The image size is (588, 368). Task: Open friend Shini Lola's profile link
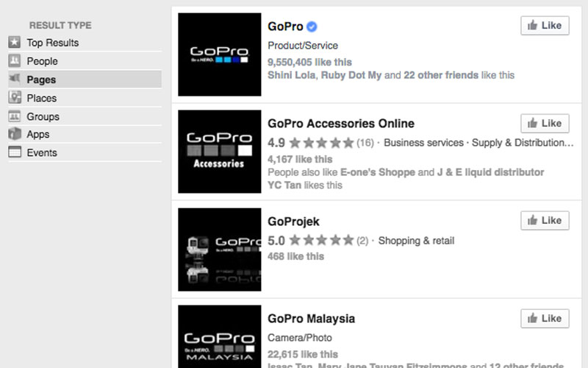pyautogui.click(x=291, y=75)
